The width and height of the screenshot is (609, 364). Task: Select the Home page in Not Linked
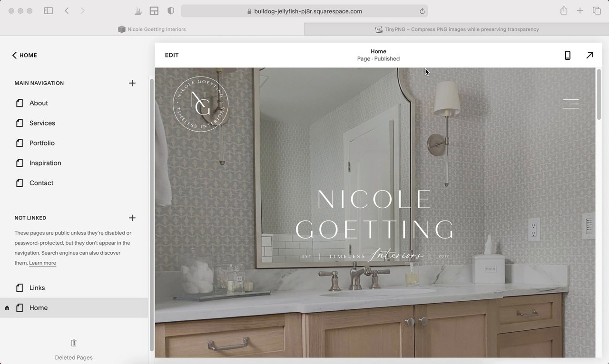click(x=74, y=308)
